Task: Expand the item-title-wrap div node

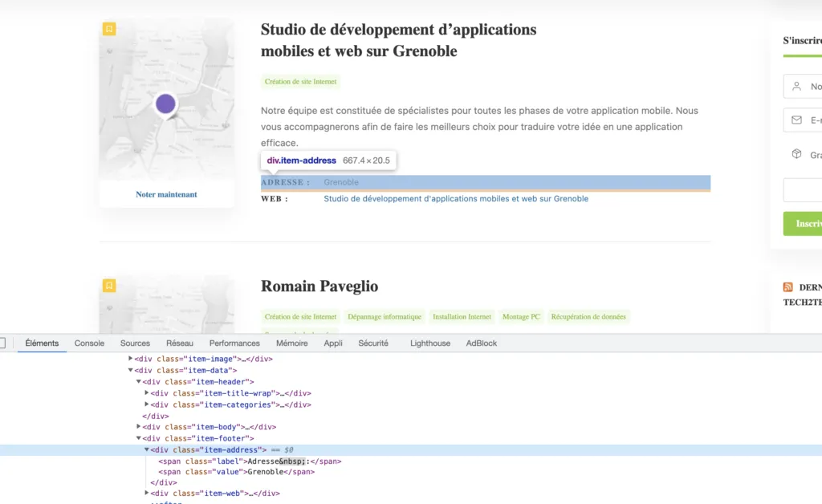Action: click(x=147, y=393)
